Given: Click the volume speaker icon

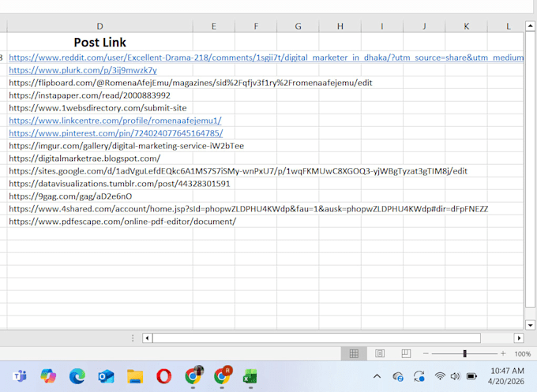Looking at the screenshot, I should pos(455,376).
